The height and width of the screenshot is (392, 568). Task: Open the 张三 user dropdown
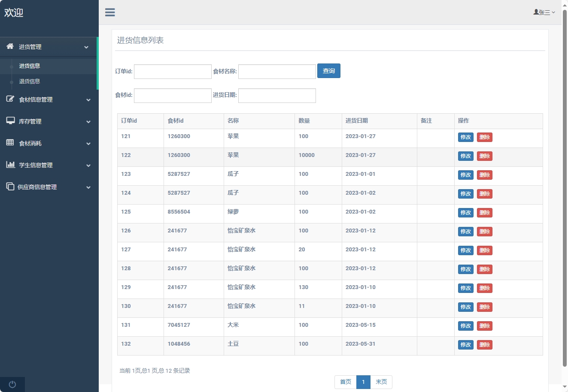(x=544, y=12)
